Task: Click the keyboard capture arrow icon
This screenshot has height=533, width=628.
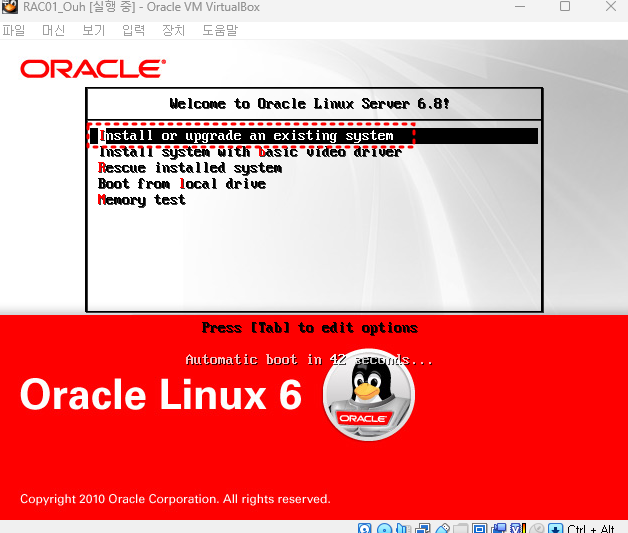Action: 556,529
